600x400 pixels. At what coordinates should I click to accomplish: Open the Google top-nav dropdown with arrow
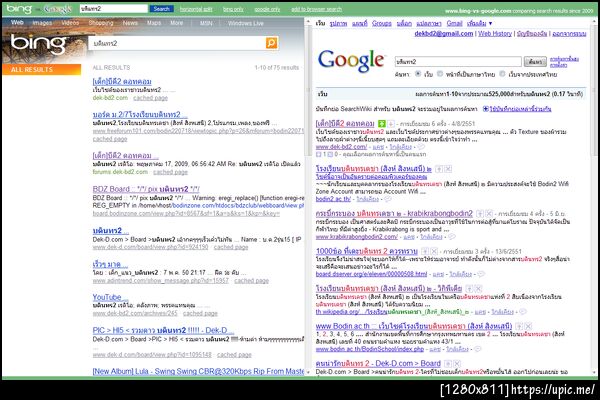click(479, 23)
